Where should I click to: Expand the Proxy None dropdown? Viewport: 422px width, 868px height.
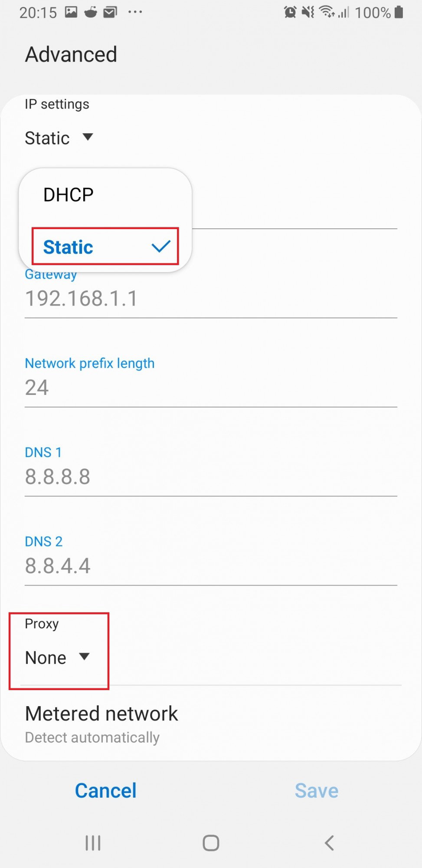click(57, 658)
